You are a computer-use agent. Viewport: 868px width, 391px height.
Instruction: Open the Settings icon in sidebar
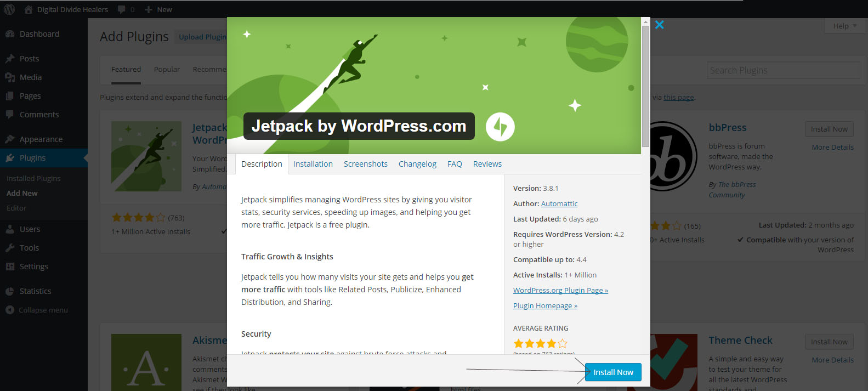tap(10, 267)
